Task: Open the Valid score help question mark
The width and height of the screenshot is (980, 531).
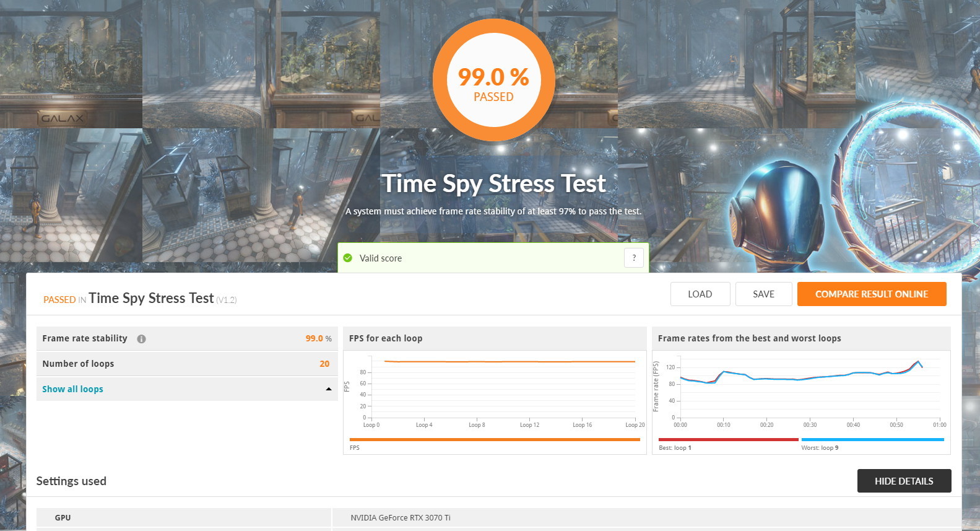Action: pyautogui.click(x=634, y=258)
